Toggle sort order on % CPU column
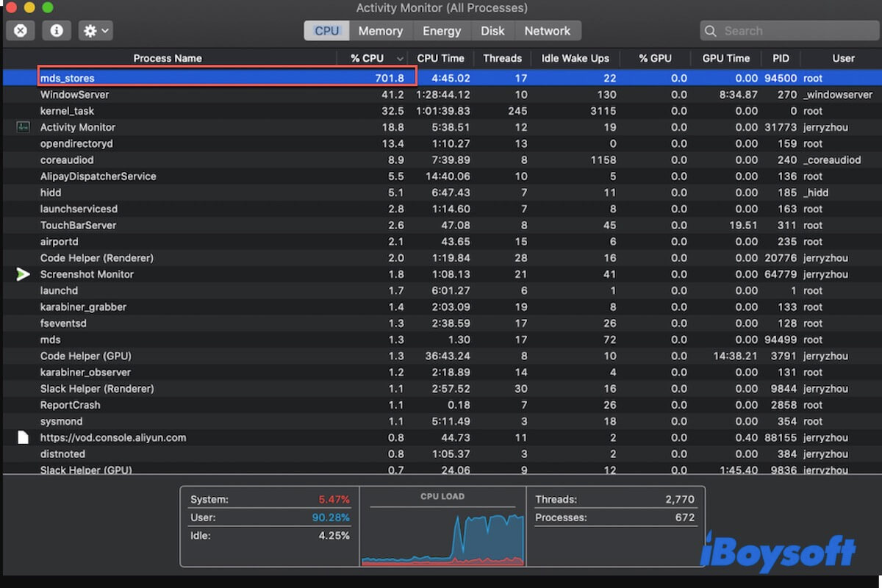Viewport: 882px width, 588px height. 376,58
